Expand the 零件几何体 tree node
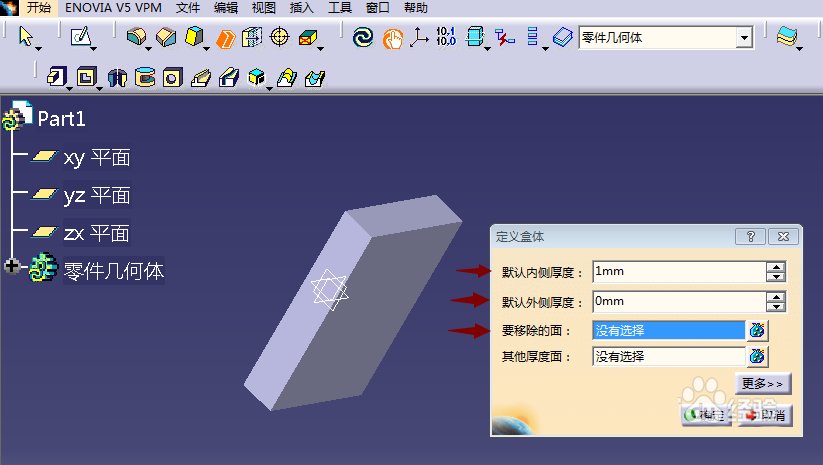823x465 pixels. coord(12,266)
